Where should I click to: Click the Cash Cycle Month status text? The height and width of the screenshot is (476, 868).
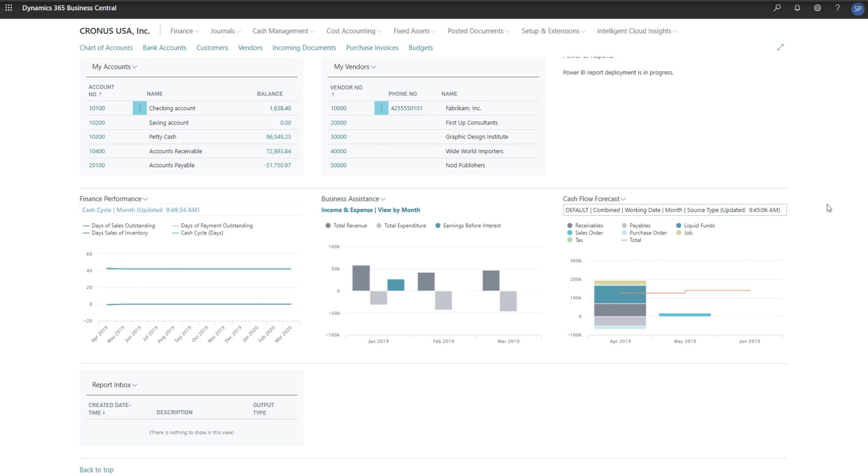click(141, 210)
